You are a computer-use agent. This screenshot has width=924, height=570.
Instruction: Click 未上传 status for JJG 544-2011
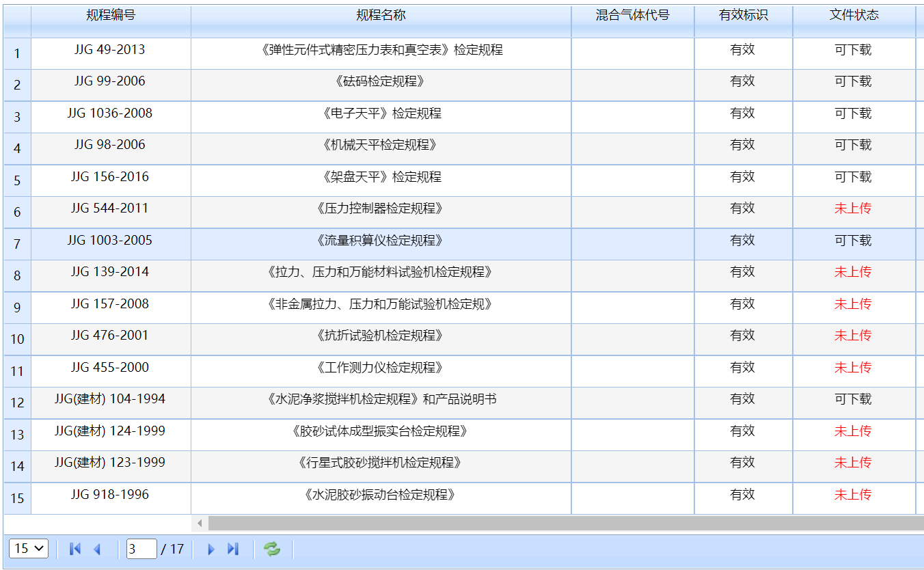click(853, 208)
